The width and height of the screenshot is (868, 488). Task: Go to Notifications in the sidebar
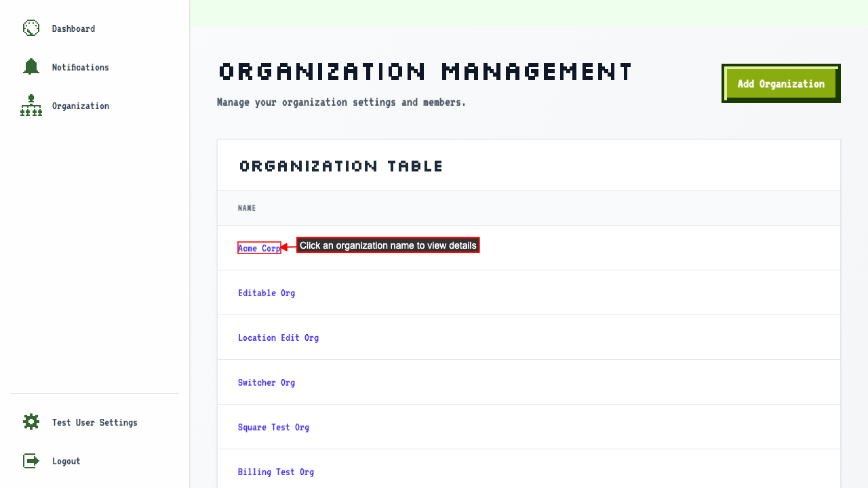80,67
